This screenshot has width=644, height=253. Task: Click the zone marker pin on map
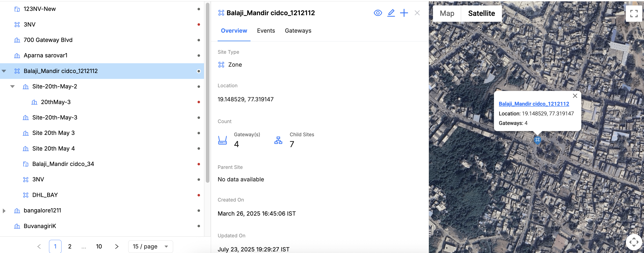point(537,140)
